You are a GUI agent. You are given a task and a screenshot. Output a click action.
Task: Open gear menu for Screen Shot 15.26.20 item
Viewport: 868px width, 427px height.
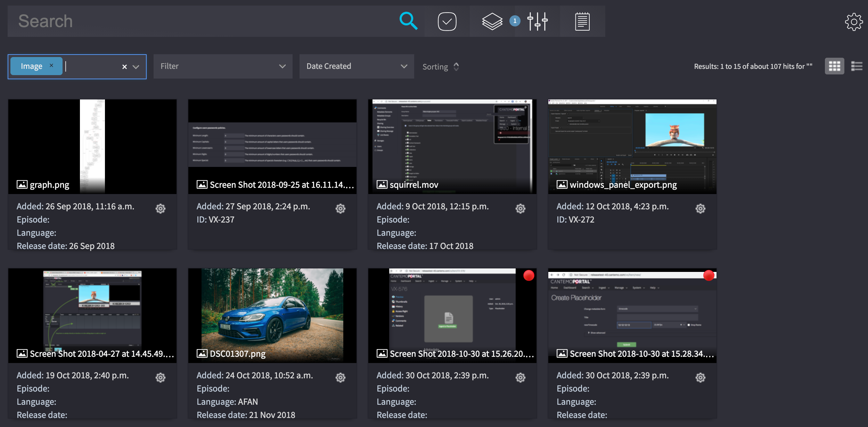coord(520,378)
